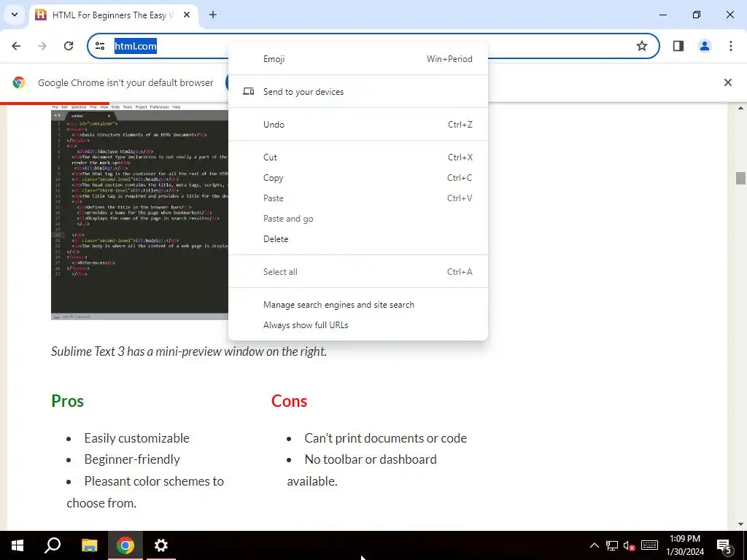Reload the page with refresh icon

[x=69, y=46]
